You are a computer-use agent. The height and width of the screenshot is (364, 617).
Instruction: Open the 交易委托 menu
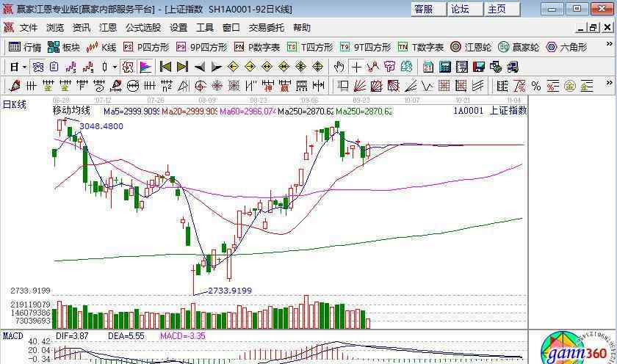coord(267,28)
